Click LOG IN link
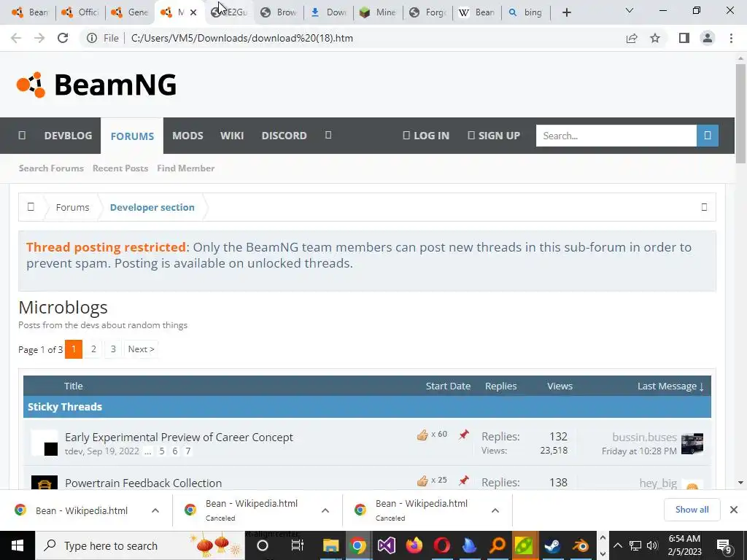 click(x=426, y=136)
